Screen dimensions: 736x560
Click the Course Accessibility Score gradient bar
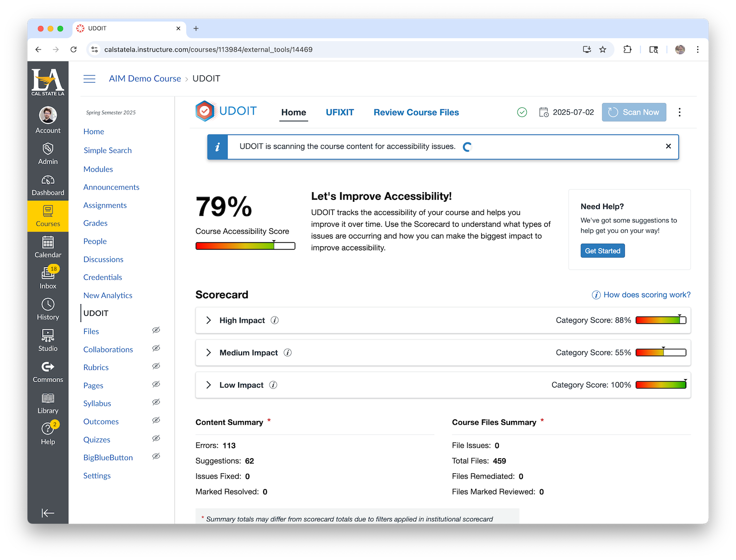pos(245,245)
